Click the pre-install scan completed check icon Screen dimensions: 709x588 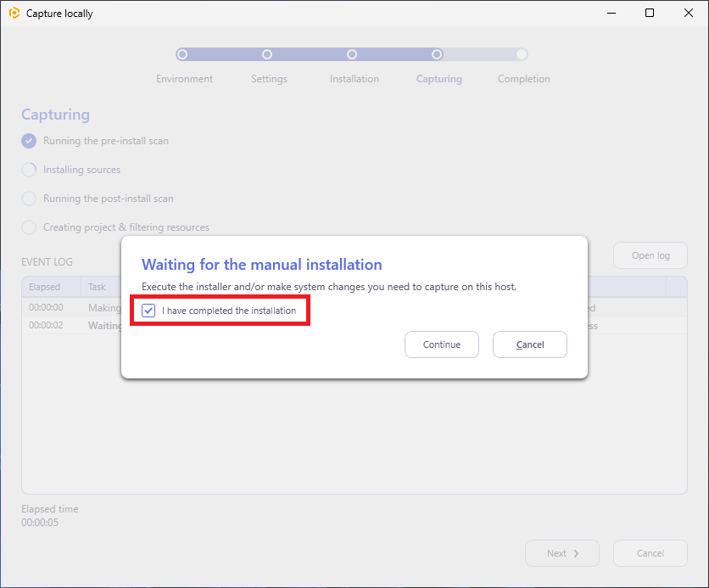(x=29, y=141)
